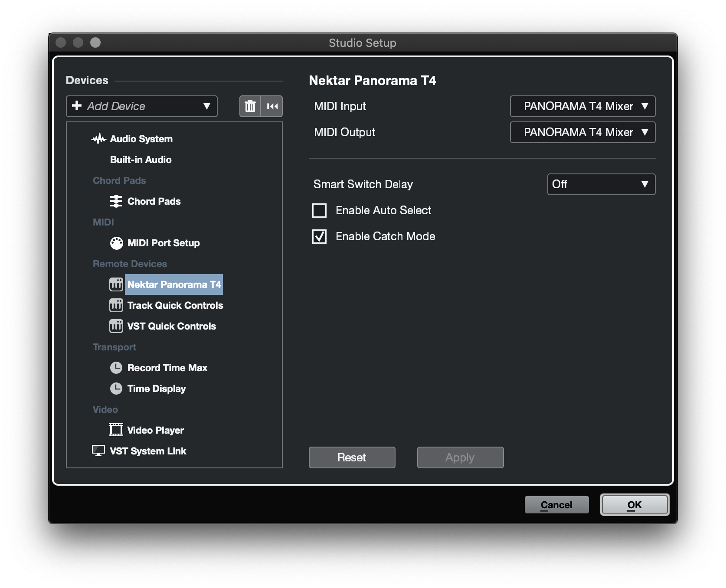This screenshot has width=726, height=588.
Task: Click OK to confirm Studio Setup
Action: pos(634,505)
